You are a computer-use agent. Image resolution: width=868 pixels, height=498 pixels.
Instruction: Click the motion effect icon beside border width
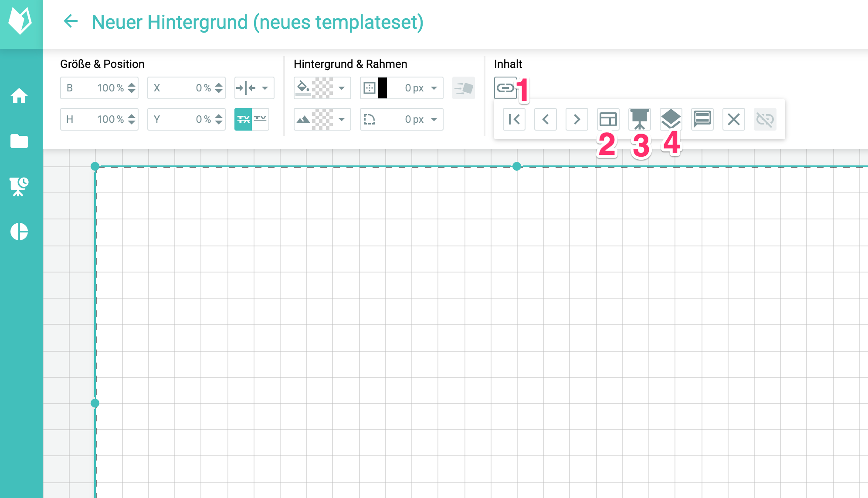tap(464, 88)
